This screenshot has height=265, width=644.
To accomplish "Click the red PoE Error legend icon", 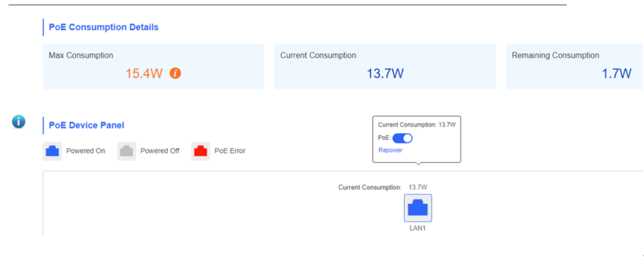I will 200,151.
